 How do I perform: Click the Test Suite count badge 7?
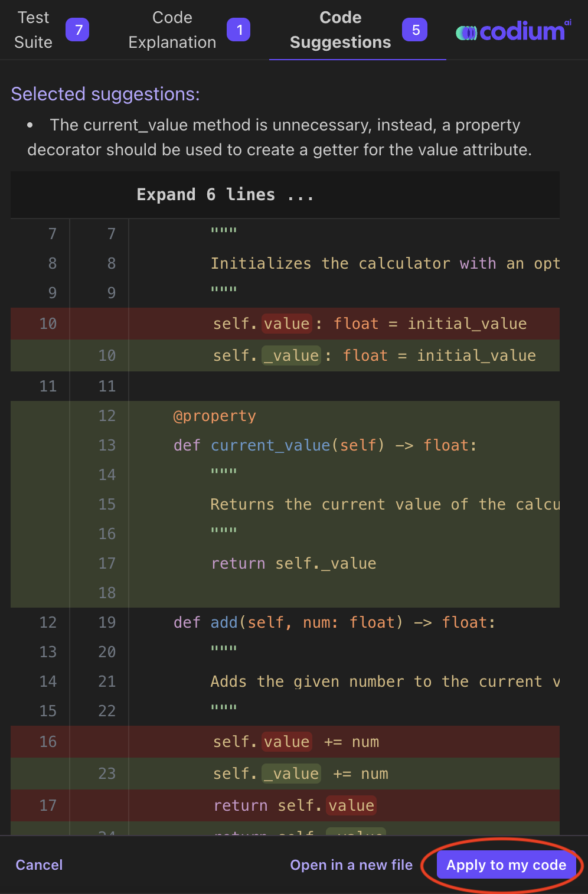[x=77, y=30]
